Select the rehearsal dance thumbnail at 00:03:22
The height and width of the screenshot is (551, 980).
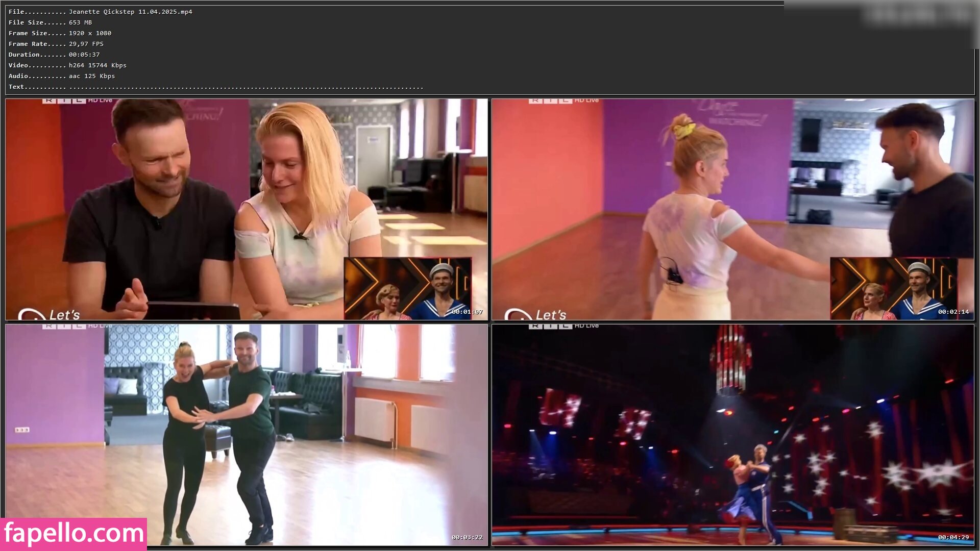246,435
